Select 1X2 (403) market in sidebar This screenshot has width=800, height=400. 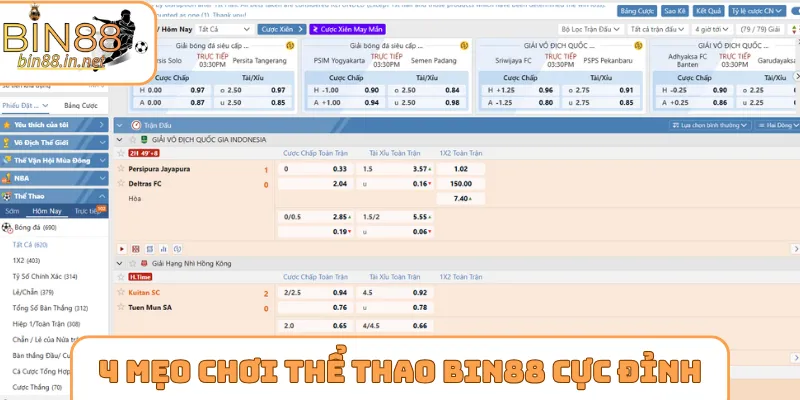pyautogui.click(x=26, y=261)
